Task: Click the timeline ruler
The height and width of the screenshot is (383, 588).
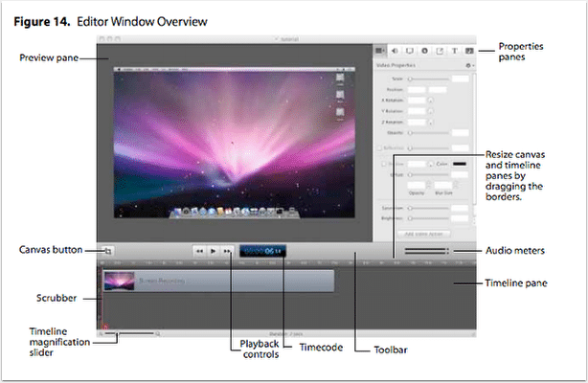Action: point(286,263)
